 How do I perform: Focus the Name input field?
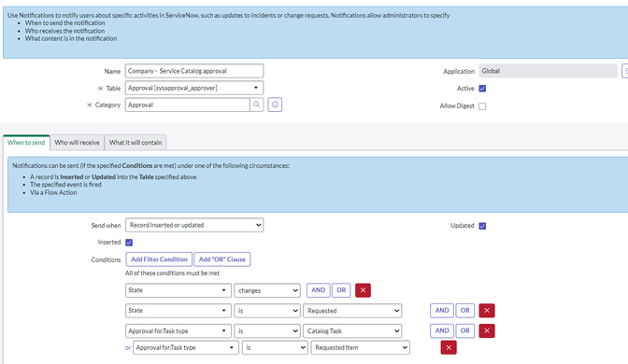coord(194,71)
